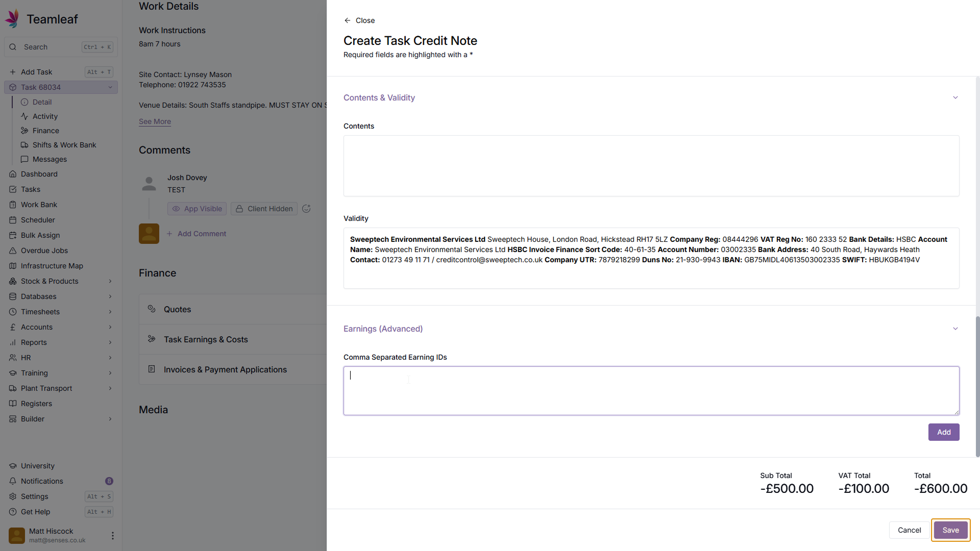Open the Scheduler calendar icon in sidebar
Viewport: 980px width, 551px height.
[x=13, y=220]
